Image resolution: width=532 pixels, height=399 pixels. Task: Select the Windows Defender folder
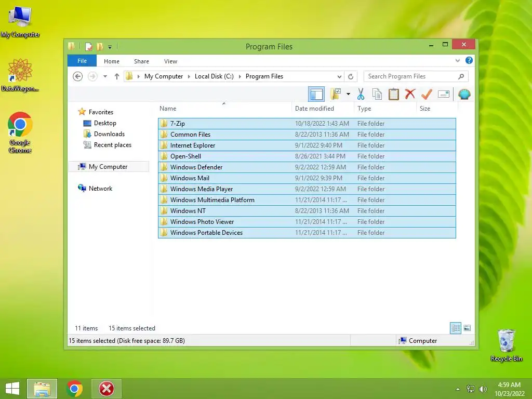coord(307,167)
